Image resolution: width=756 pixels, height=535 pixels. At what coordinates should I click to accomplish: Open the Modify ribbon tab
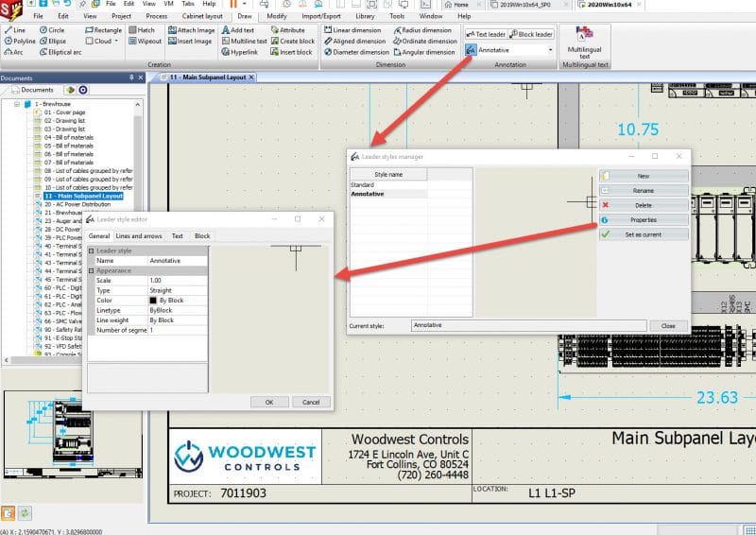coord(276,16)
